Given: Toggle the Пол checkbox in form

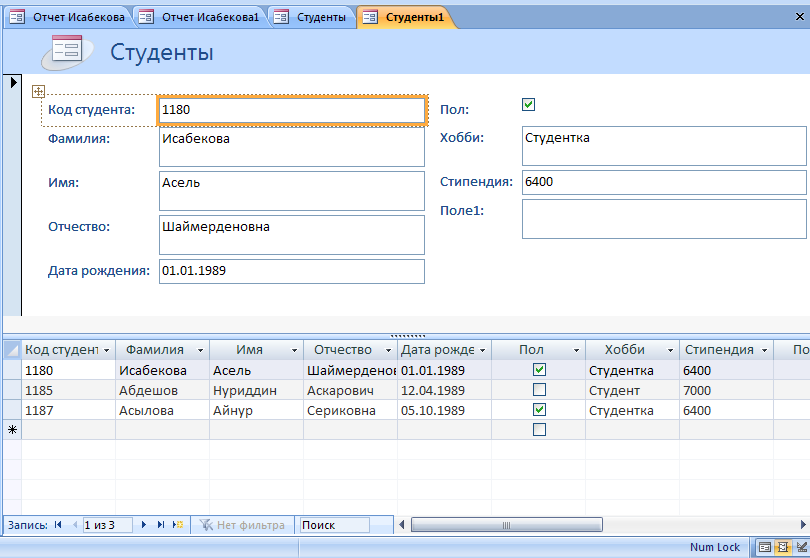Looking at the screenshot, I should (x=529, y=104).
